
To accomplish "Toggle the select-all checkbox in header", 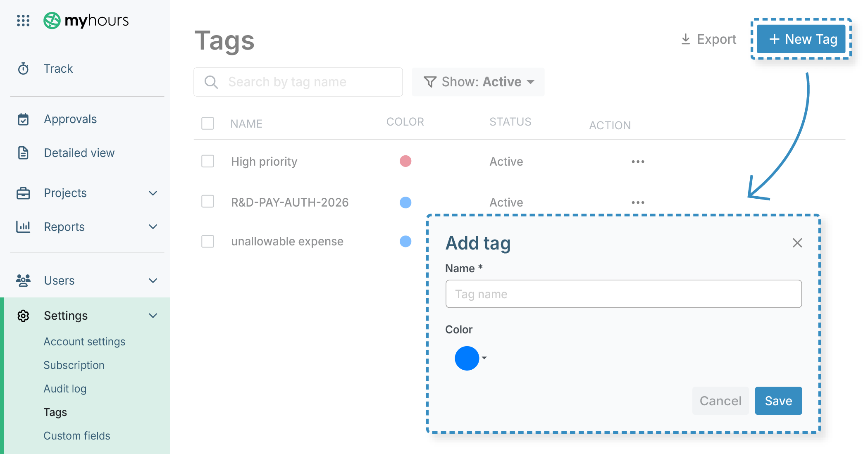I will pyautogui.click(x=207, y=123).
